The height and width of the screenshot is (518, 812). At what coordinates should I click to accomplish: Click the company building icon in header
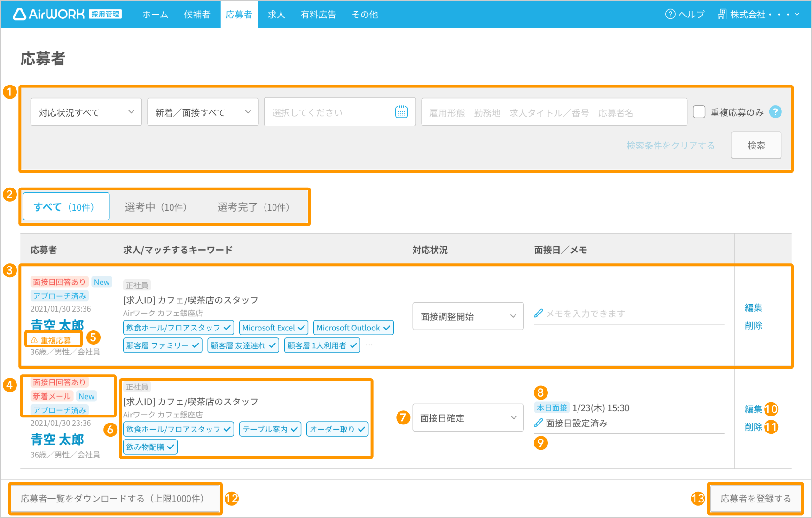[x=722, y=14]
